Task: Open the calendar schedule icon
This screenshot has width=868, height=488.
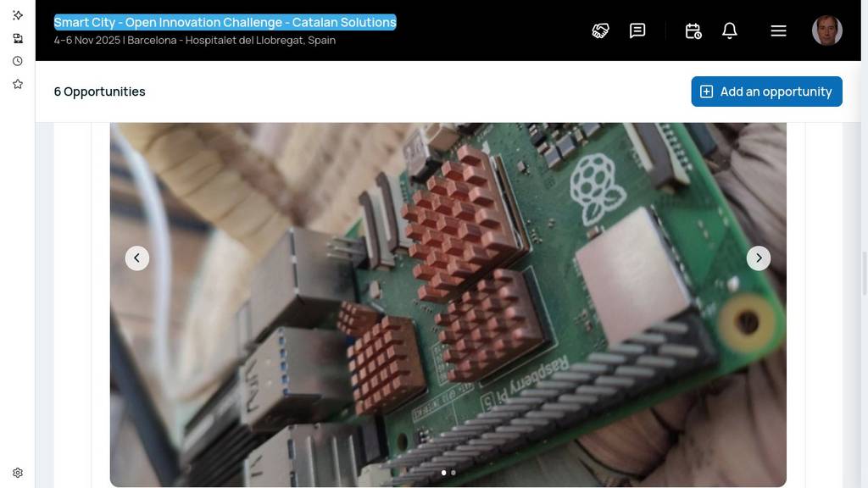Action: point(693,30)
